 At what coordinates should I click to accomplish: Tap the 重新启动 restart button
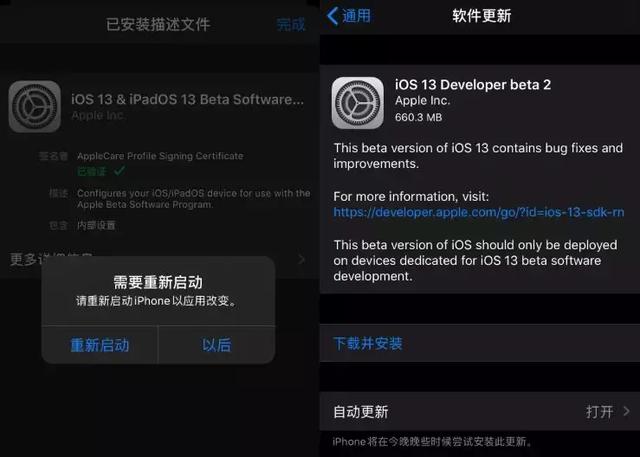tap(100, 345)
